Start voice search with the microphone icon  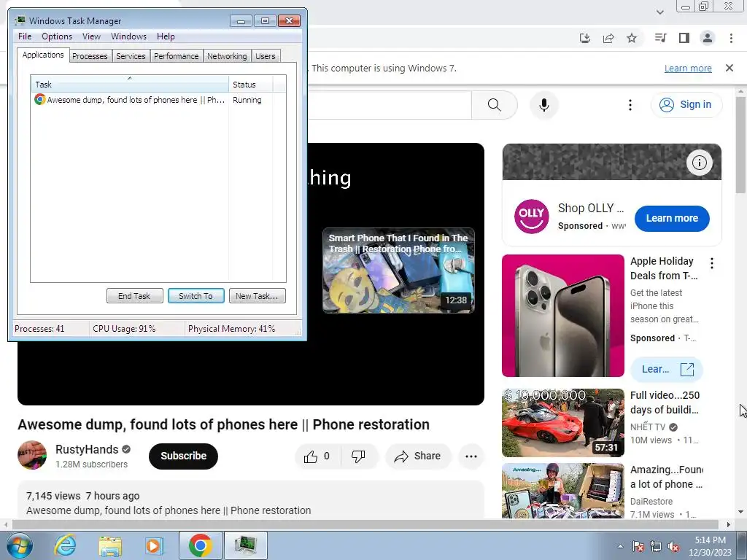(544, 105)
